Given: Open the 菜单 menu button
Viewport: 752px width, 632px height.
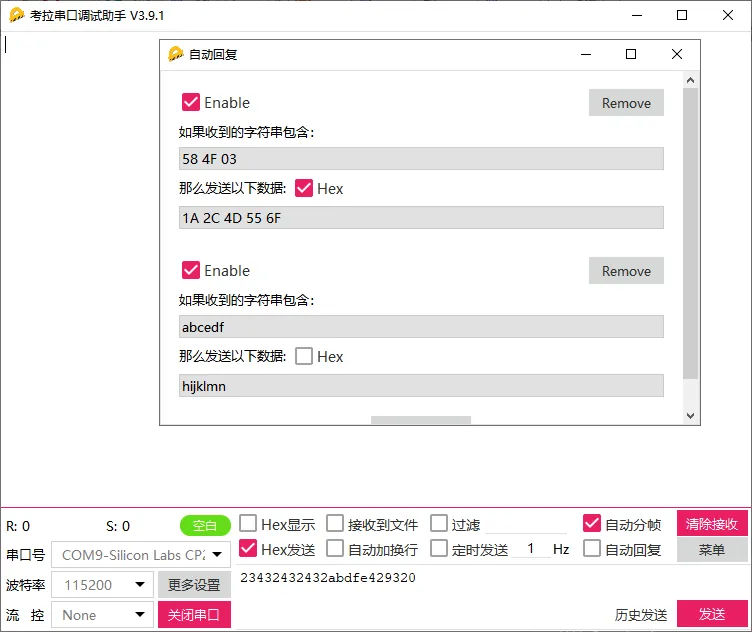Looking at the screenshot, I should [712, 550].
